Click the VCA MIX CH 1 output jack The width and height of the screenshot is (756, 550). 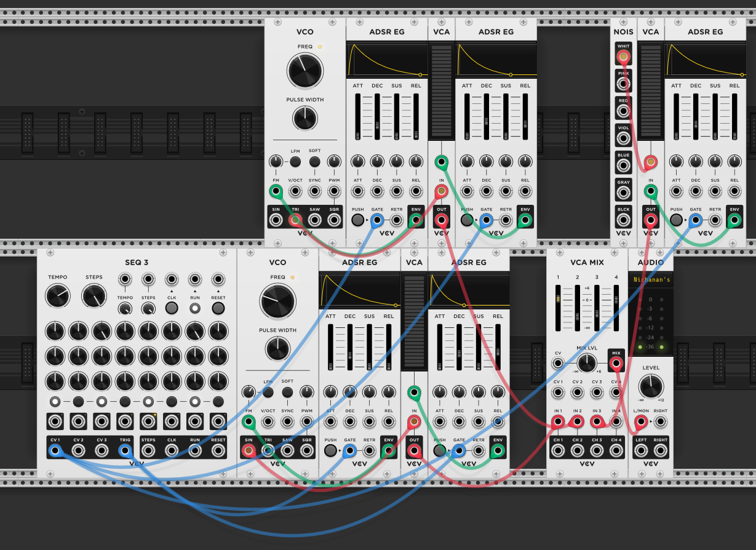click(558, 451)
